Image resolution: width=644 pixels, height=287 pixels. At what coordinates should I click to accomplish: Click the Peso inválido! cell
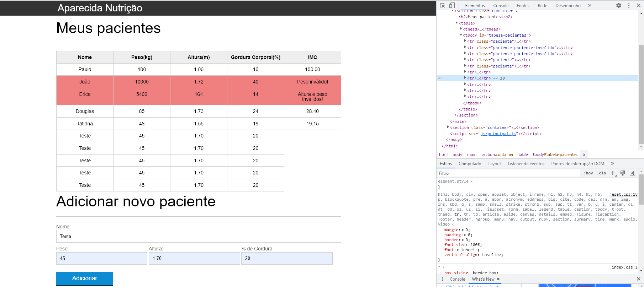click(x=312, y=82)
